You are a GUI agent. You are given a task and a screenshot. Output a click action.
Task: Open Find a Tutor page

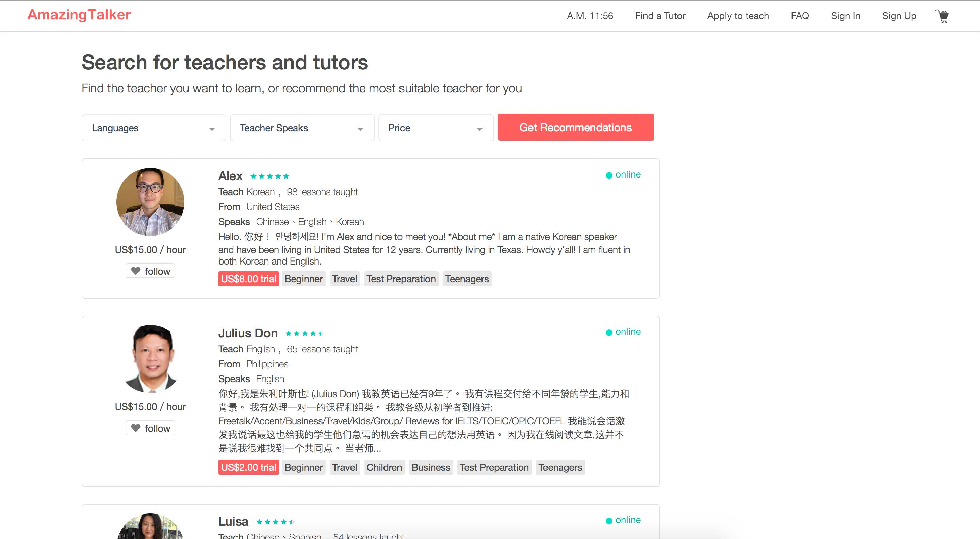[x=660, y=16]
